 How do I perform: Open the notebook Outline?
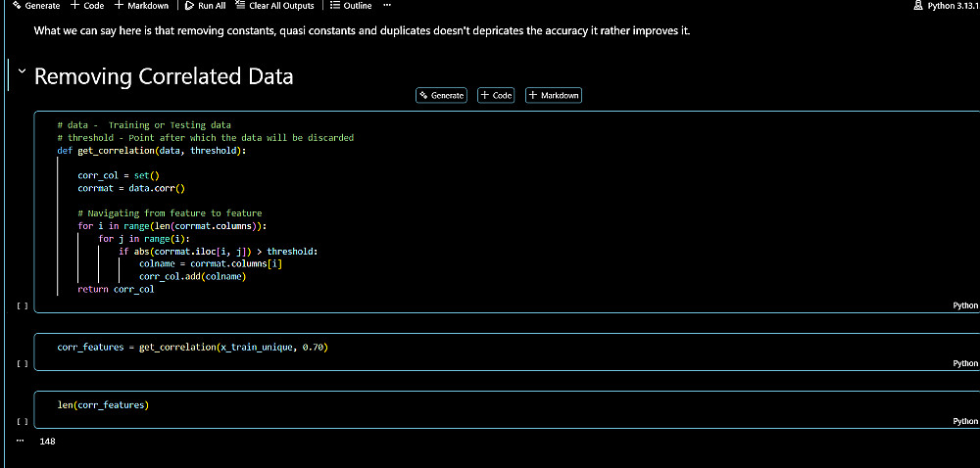(351, 6)
